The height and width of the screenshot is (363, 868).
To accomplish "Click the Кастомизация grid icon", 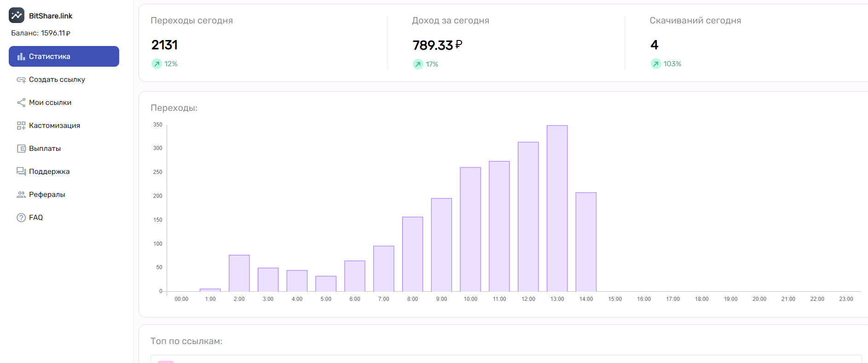I will coord(21,126).
